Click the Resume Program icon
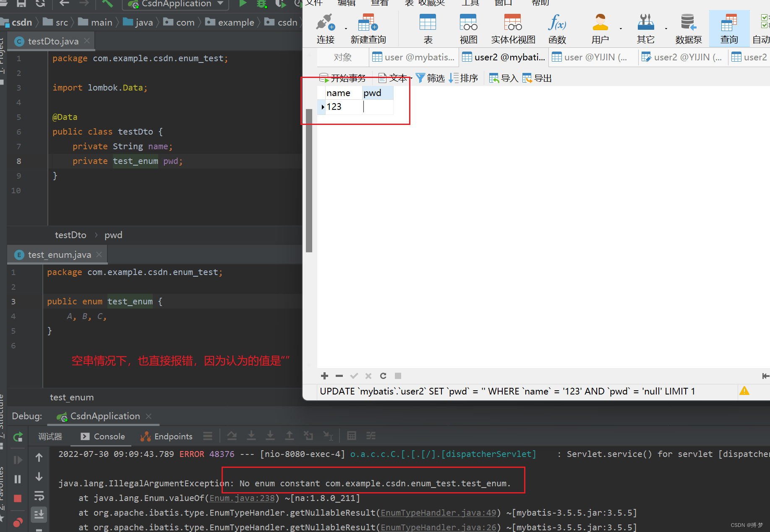The width and height of the screenshot is (770, 532). tap(18, 460)
